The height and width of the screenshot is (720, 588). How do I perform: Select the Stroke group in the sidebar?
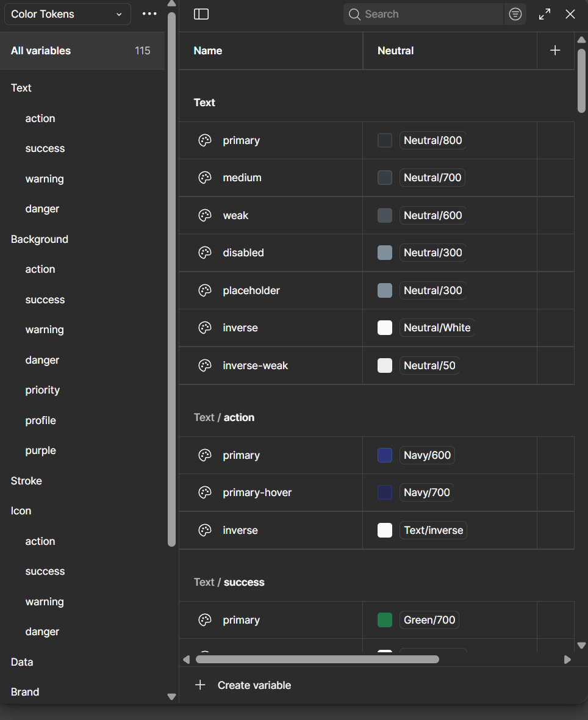[26, 481]
